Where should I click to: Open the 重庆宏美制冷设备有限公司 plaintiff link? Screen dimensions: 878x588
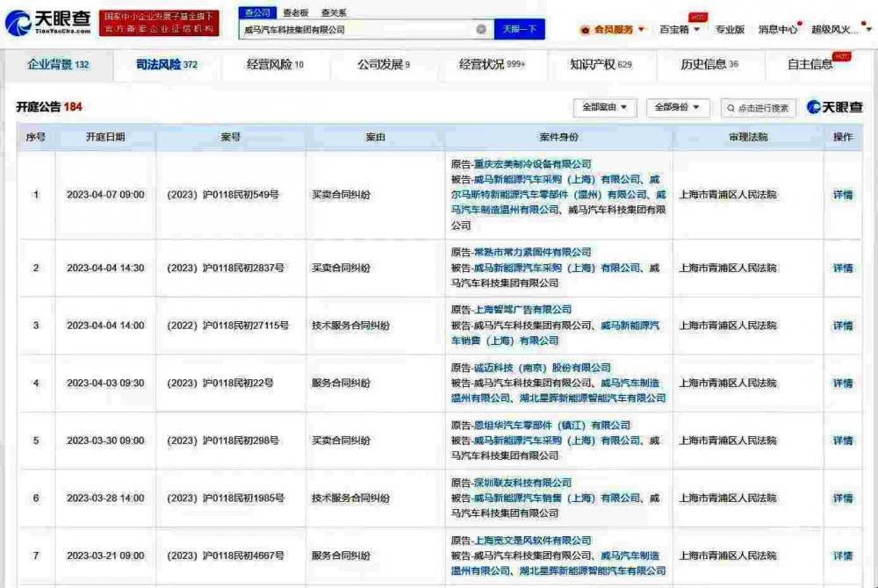point(533,164)
